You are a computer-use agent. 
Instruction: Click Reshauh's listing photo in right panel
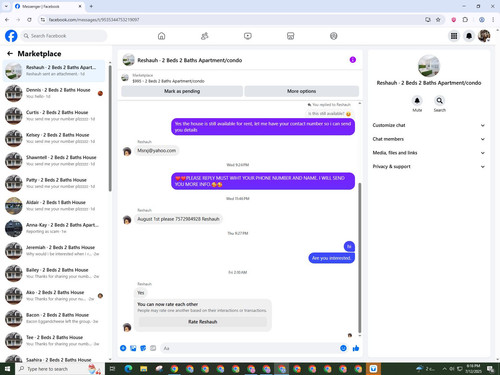pyautogui.click(x=429, y=66)
